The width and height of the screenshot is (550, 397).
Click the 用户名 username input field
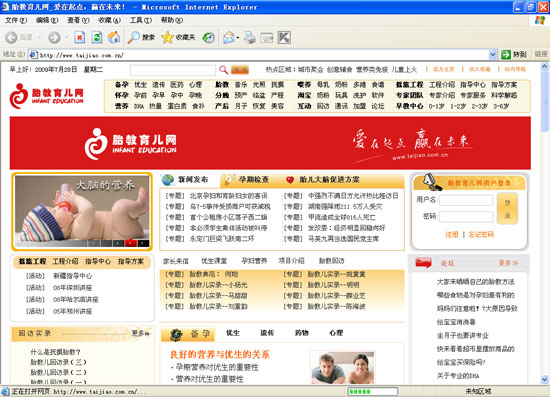click(466, 200)
